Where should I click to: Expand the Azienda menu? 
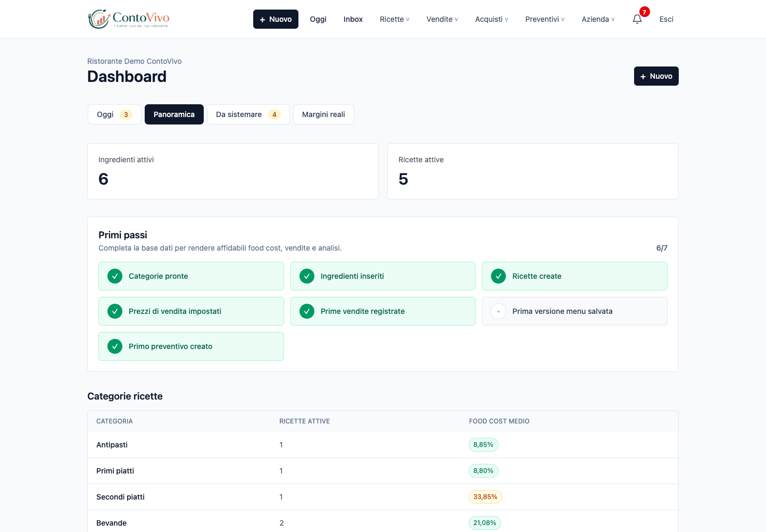[x=598, y=19]
